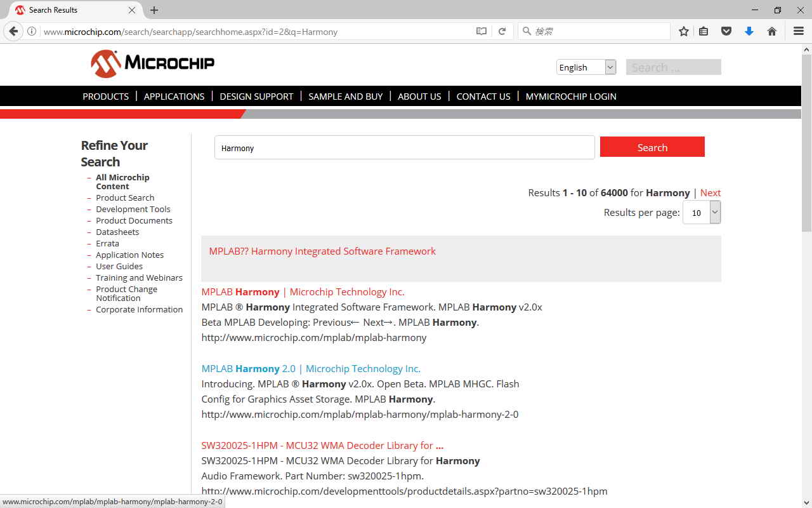This screenshot has height=508, width=812.
Task: Filter by Development Tools
Action: pos(133,209)
